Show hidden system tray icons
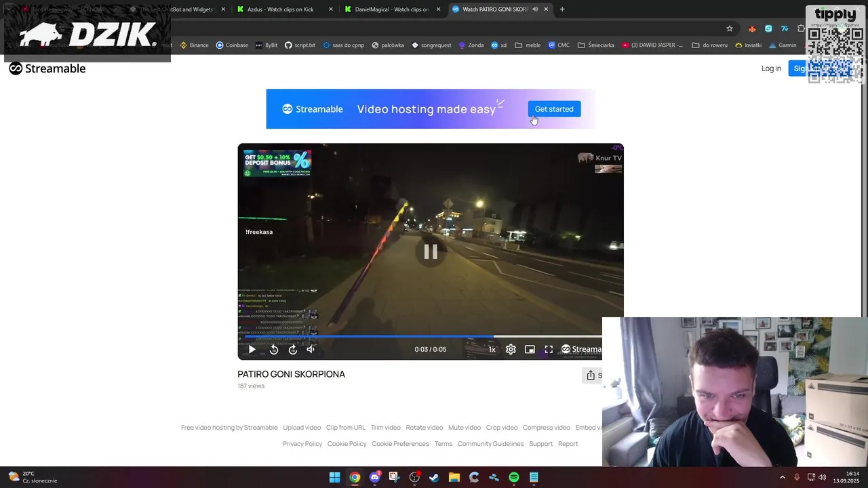 782,477
